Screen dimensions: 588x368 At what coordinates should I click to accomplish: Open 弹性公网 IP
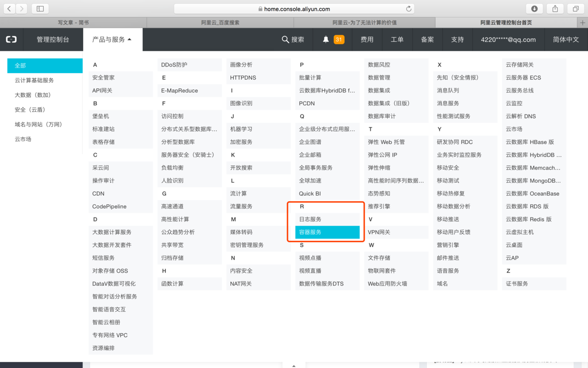pos(396,155)
